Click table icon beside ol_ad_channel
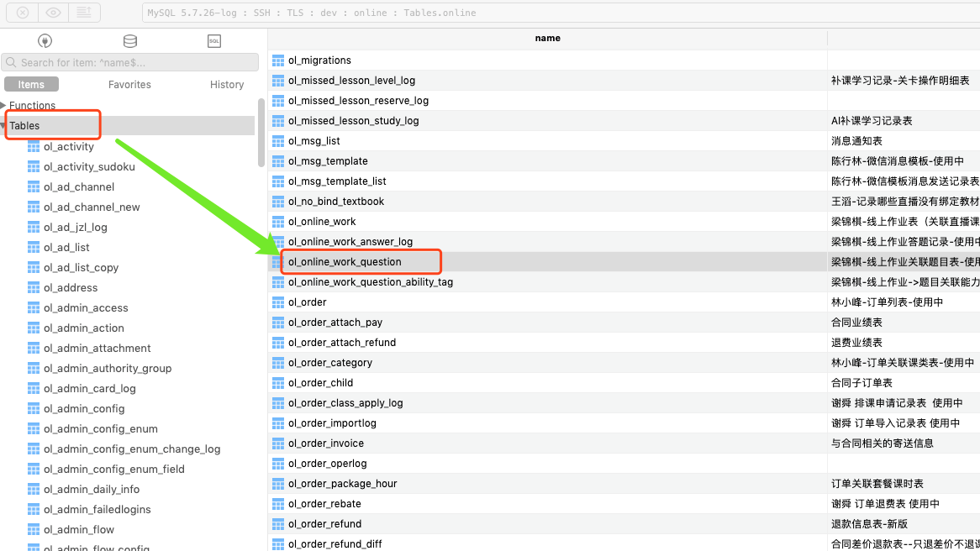Screen dimensions: 980x551 click(34, 186)
